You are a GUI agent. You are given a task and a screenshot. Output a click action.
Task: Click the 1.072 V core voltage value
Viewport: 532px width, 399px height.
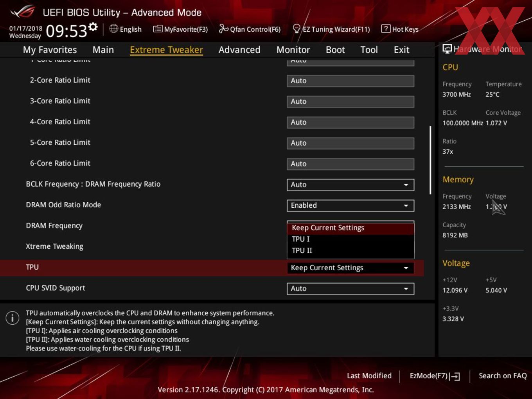point(496,123)
